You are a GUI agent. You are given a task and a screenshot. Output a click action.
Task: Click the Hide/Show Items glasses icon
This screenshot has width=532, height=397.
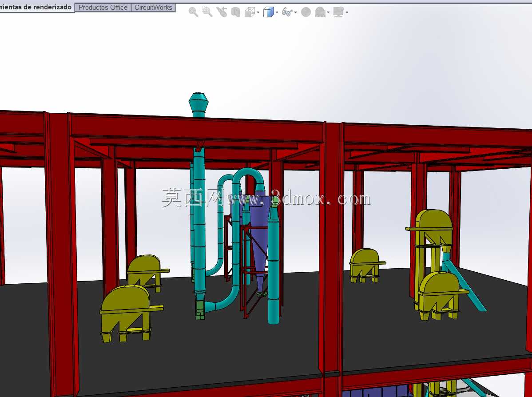pos(287,12)
